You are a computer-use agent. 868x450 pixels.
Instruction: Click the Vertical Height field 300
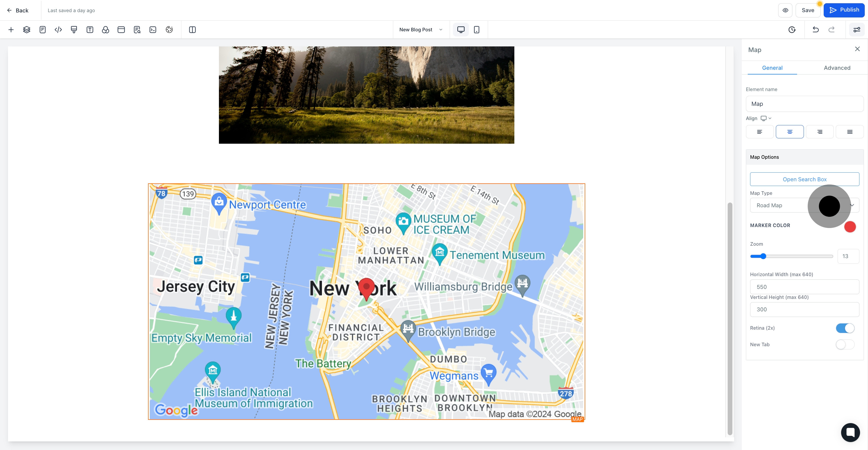pos(804,309)
